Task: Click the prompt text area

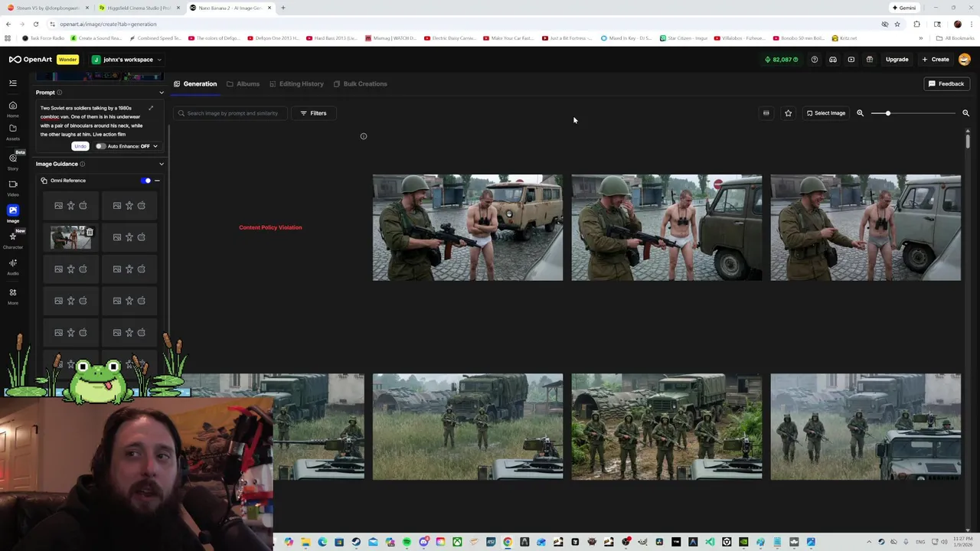Action: (92, 121)
